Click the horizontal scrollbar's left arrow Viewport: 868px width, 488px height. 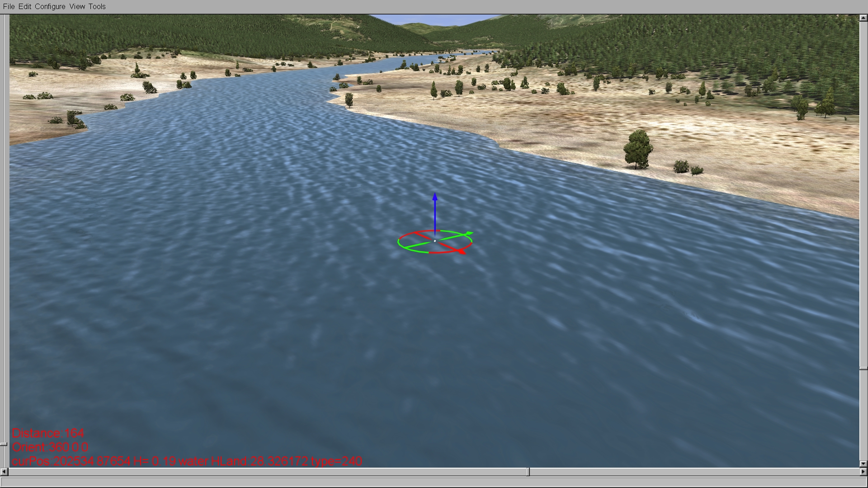[x=4, y=472]
